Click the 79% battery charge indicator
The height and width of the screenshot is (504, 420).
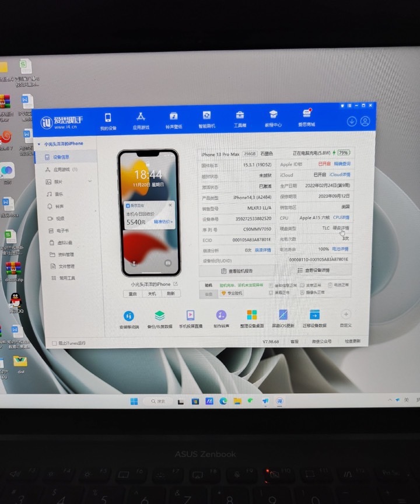point(344,153)
